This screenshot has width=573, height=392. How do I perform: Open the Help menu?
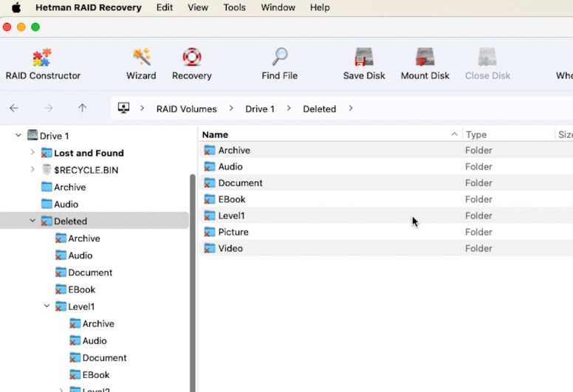coord(320,7)
